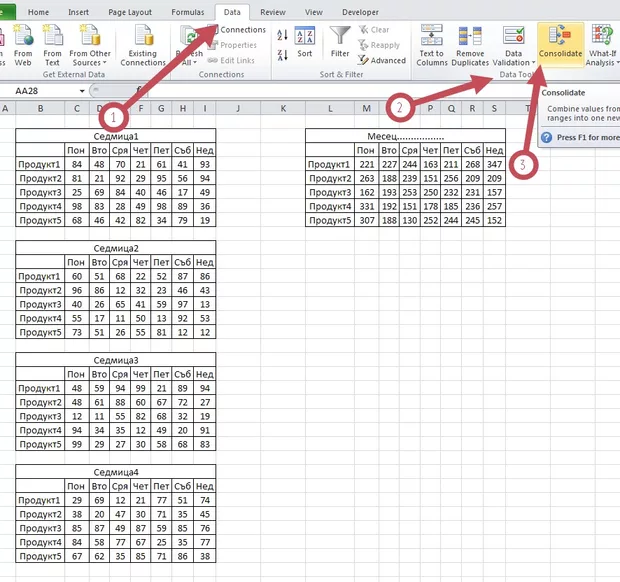Select column K header
Screen dimensions: 620x582
point(283,108)
